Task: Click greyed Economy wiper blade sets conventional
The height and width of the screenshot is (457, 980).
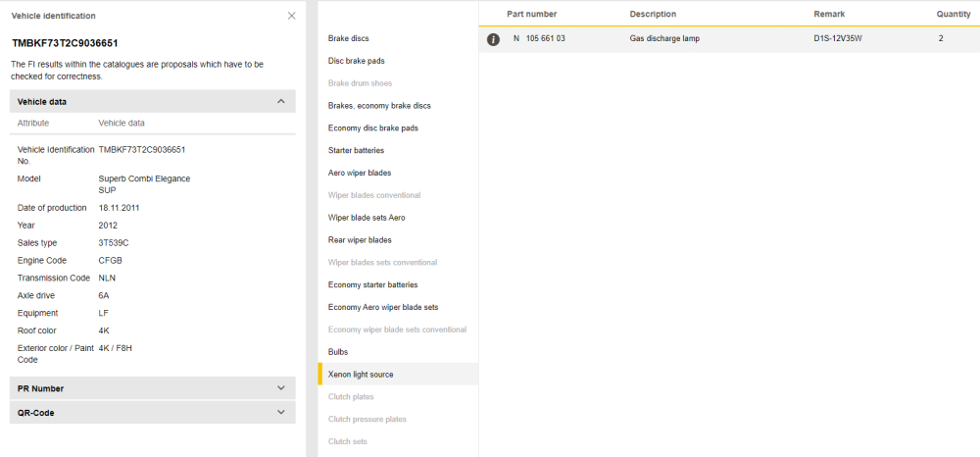Action: pos(398,330)
